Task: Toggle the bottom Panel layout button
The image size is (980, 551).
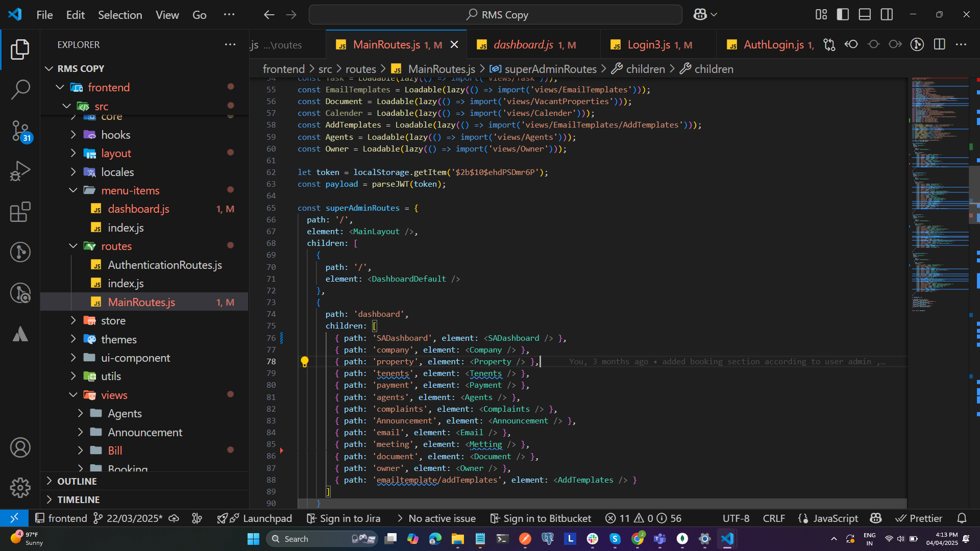Action: [865, 14]
